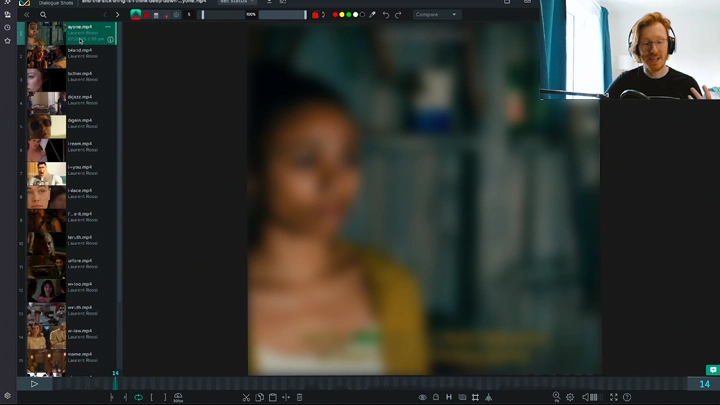Collapse the shot list panel with double chevron
The width and height of the screenshot is (720, 405).
27,15
